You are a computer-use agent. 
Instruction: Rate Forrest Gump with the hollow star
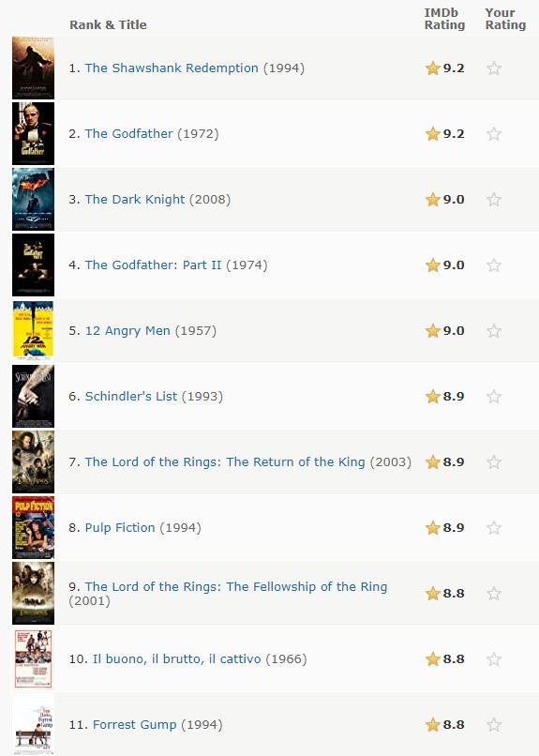point(494,725)
